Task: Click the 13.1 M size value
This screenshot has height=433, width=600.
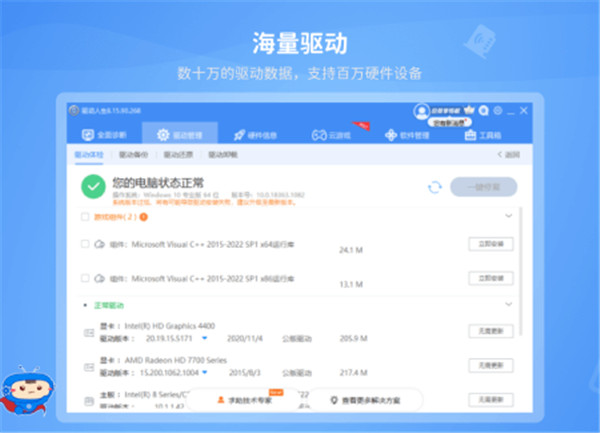Action: click(351, 285)
